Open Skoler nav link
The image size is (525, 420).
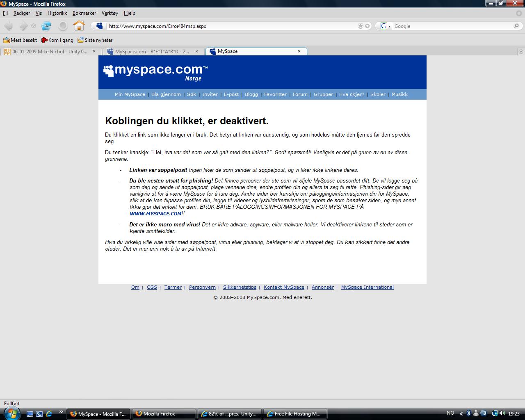[x=378, y=94]
